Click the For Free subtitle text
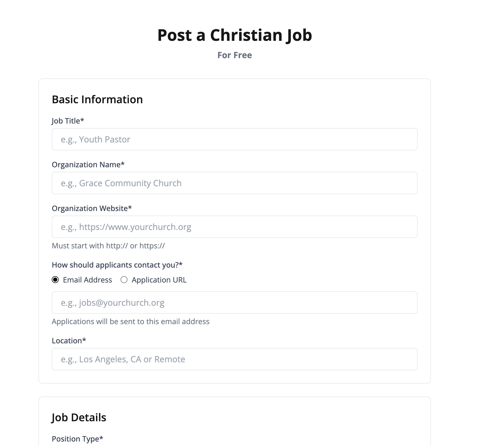The width and height of the screenshot is (504, 445). pos(234,55)
